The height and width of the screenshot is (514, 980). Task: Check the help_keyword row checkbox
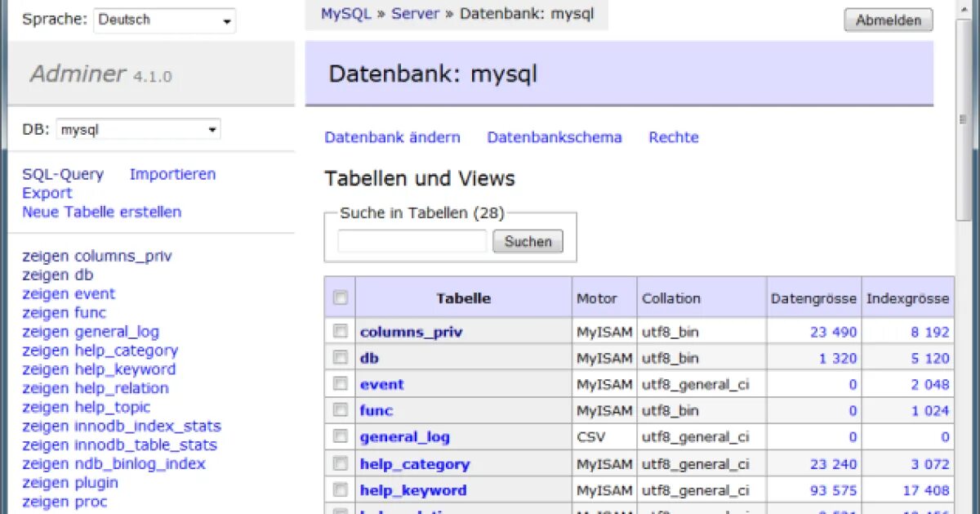click(x=341, y=490)
